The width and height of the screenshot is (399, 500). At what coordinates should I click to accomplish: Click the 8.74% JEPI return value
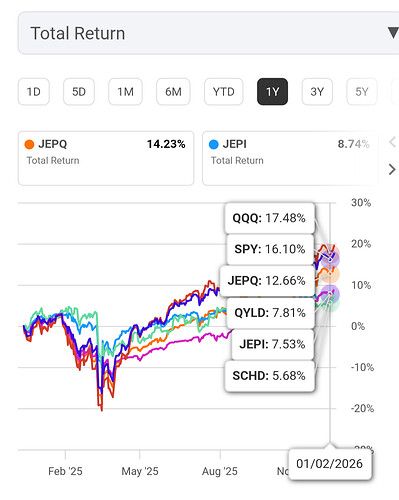click(x=353, y=144)
